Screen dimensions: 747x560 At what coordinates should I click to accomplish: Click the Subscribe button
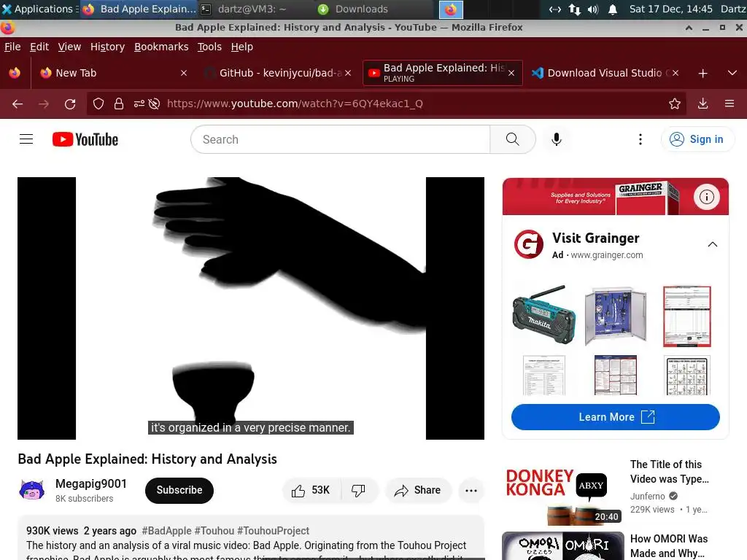(x=179, y=490)
